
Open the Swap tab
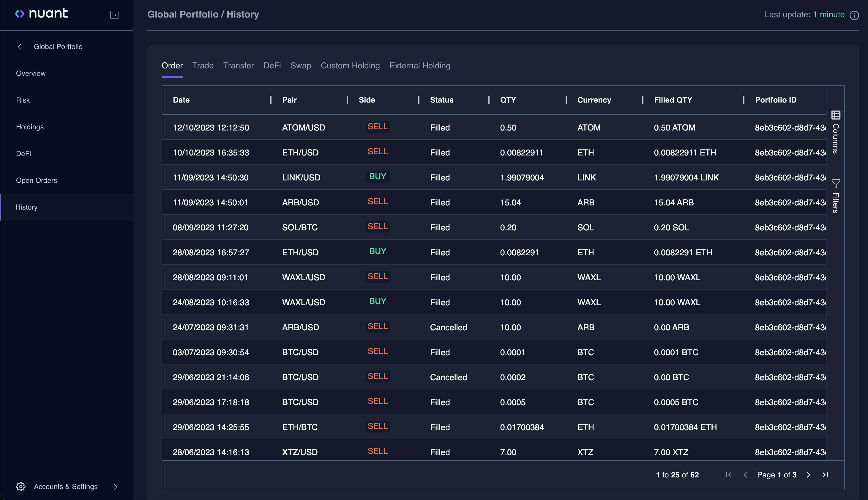(x=301, y=66)
